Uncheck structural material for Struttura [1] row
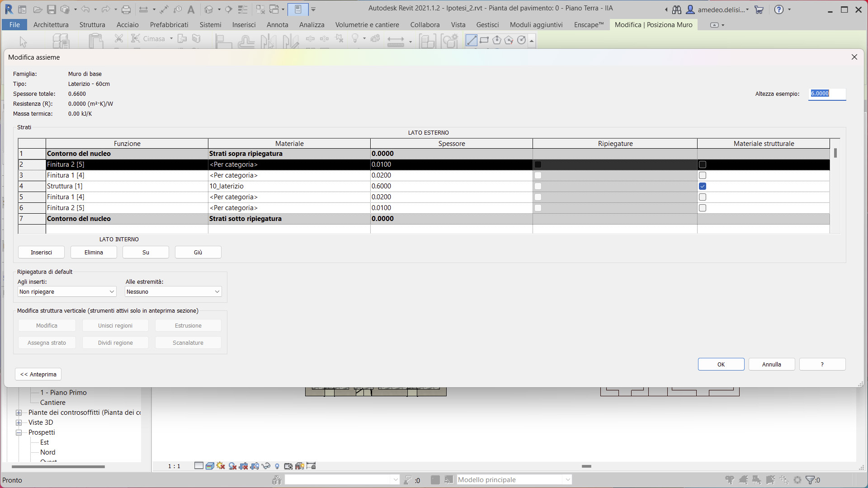Screen dimensions: 868x488 pos(702,186)
